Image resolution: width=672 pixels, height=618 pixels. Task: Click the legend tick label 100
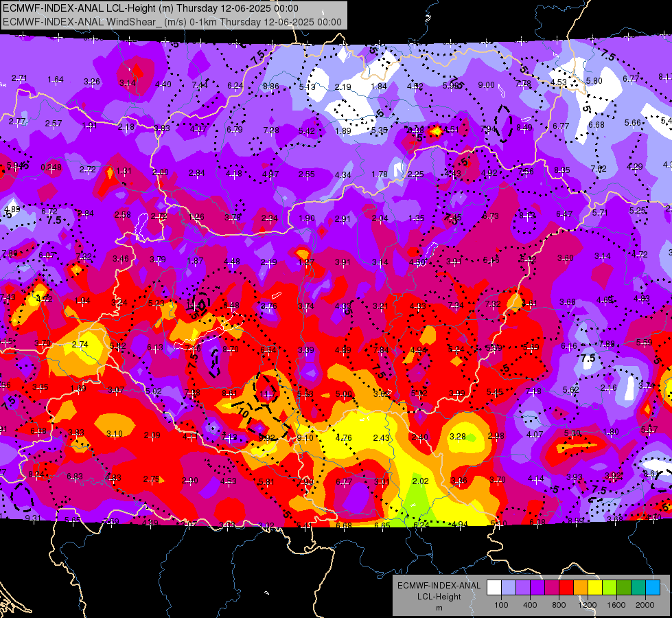click(x=501, y=605)
